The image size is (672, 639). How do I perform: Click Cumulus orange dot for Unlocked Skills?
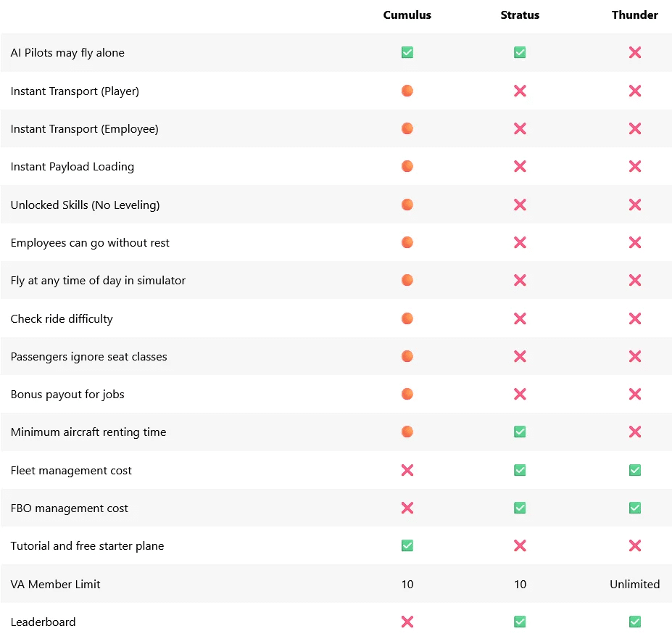click(407, 205)
